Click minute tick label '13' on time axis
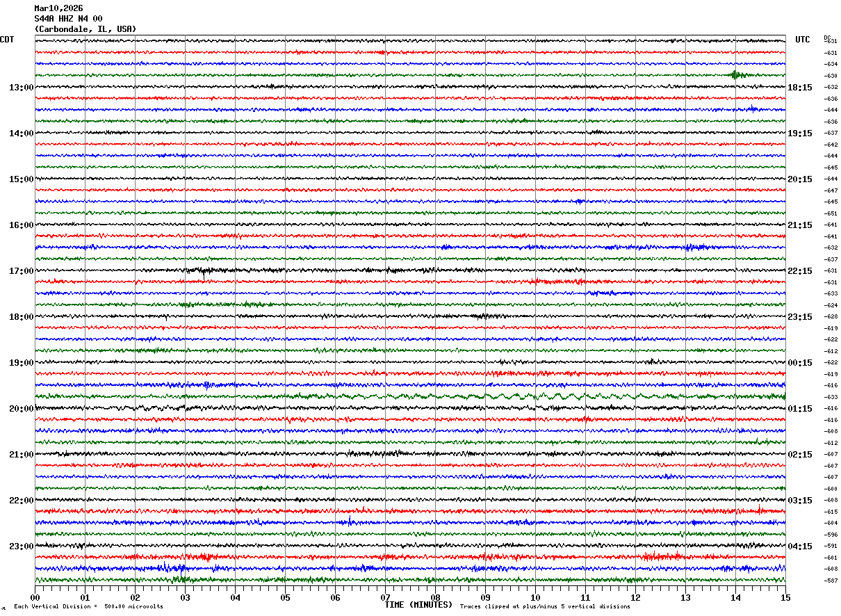The width and height of the screenshot is (841, 616). [x=685, y=597]
